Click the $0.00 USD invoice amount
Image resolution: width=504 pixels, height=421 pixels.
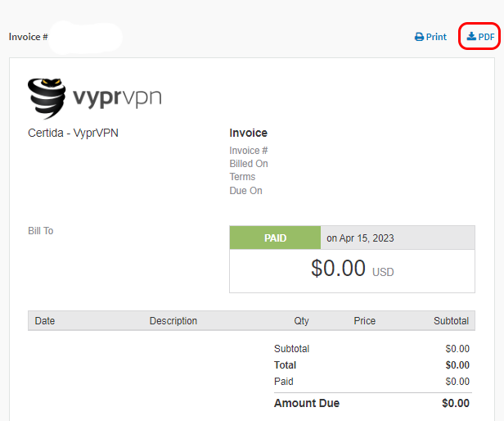coord(352,269)
